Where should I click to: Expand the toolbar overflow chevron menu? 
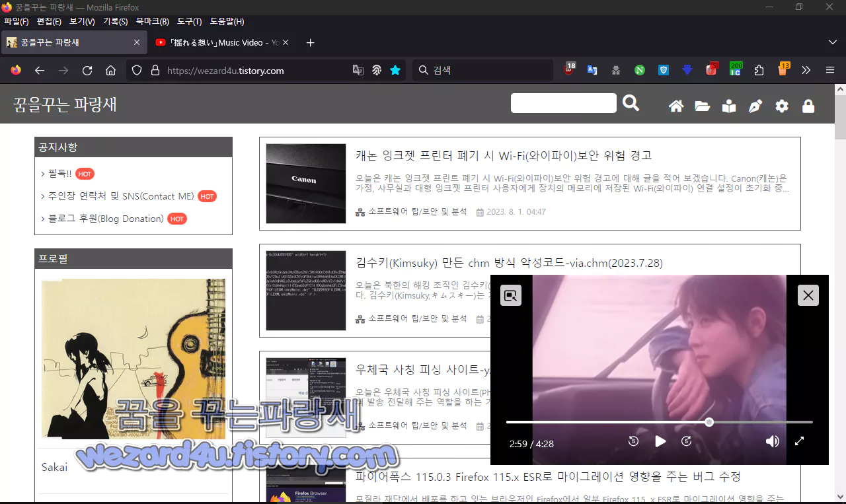pos(806,70)
